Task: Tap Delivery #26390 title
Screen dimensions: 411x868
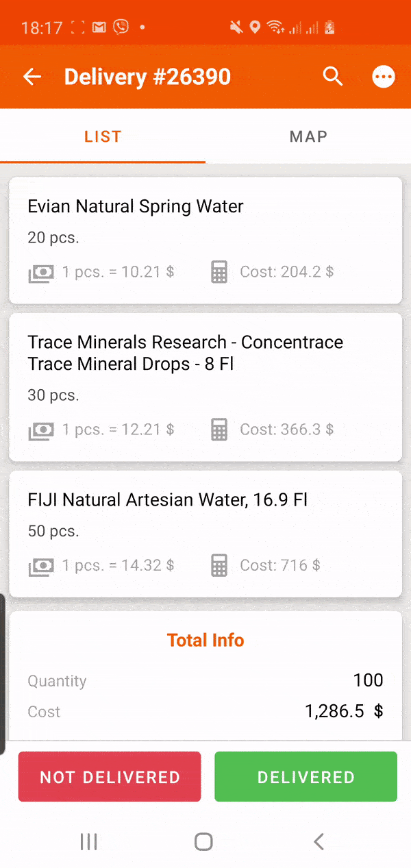Action: [147, 77]
